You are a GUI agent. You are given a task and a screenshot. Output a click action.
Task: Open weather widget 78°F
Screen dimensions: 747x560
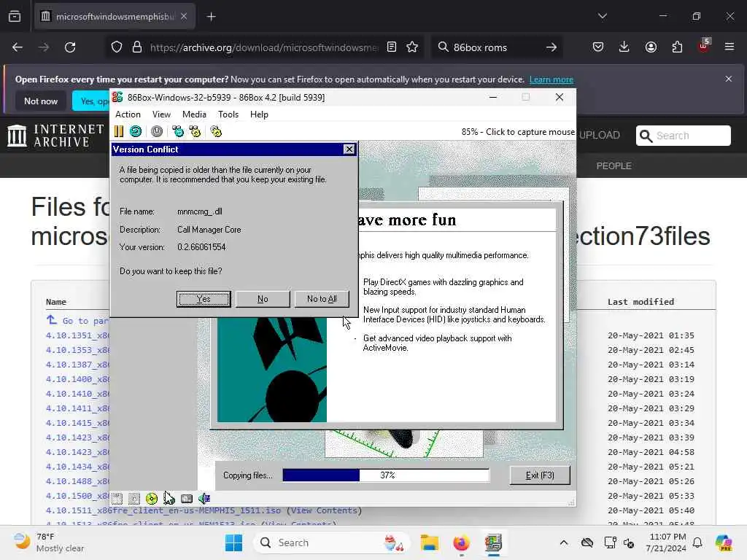point(49,542)
